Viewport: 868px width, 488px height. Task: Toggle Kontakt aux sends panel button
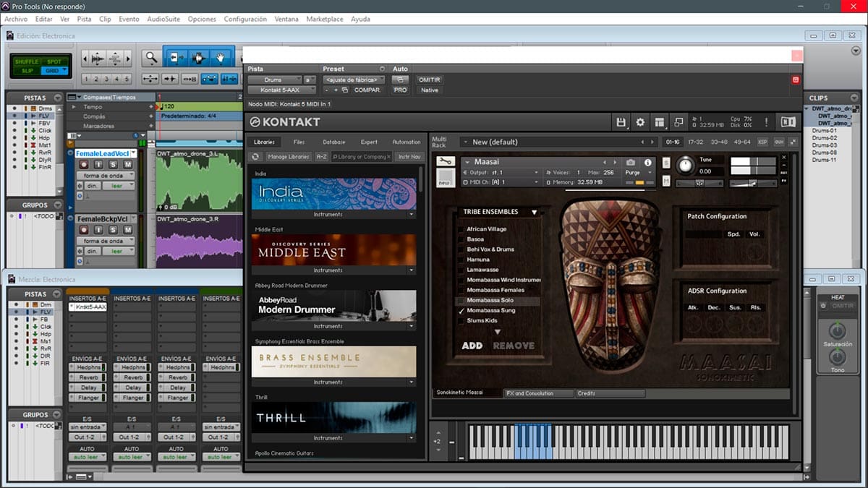coord(779,142)
